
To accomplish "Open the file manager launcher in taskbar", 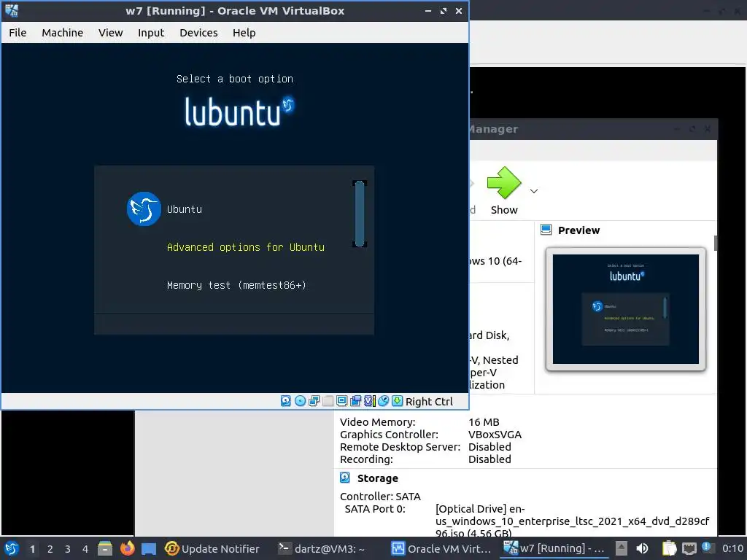I will 105,548.
